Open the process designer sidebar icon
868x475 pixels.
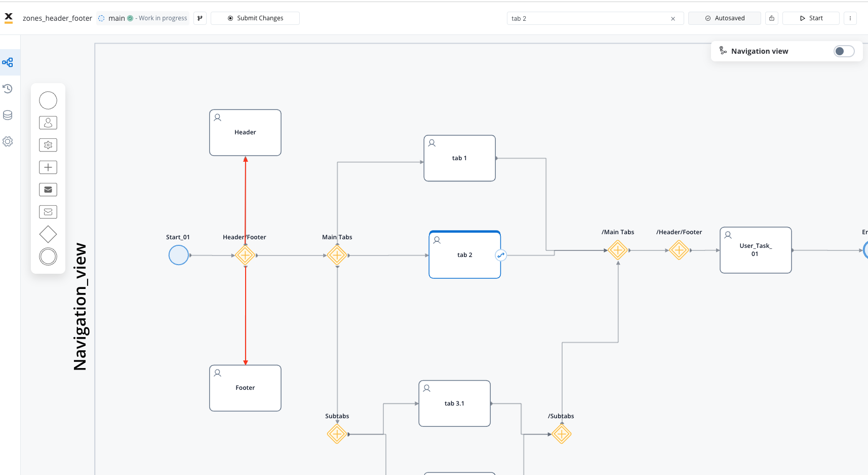pos(8,62)
